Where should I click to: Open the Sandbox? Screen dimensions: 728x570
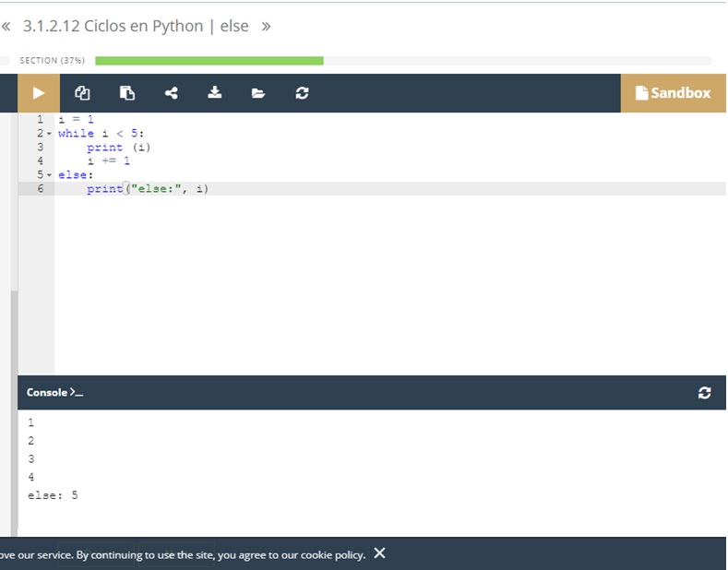click(673, 93)
